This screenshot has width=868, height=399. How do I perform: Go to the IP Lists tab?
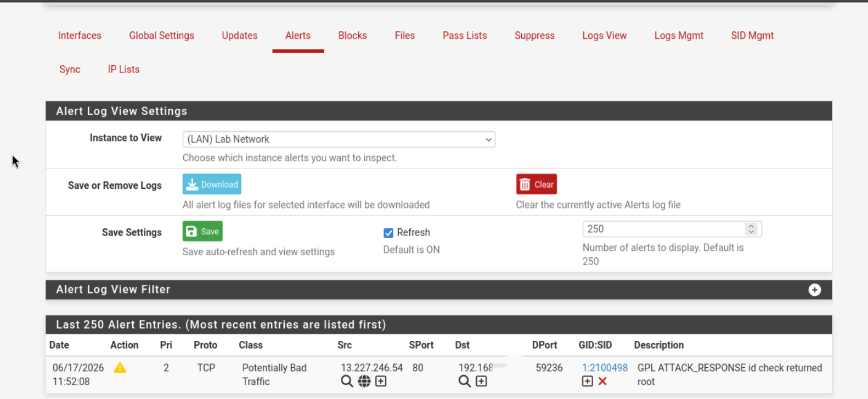[123, 70]
